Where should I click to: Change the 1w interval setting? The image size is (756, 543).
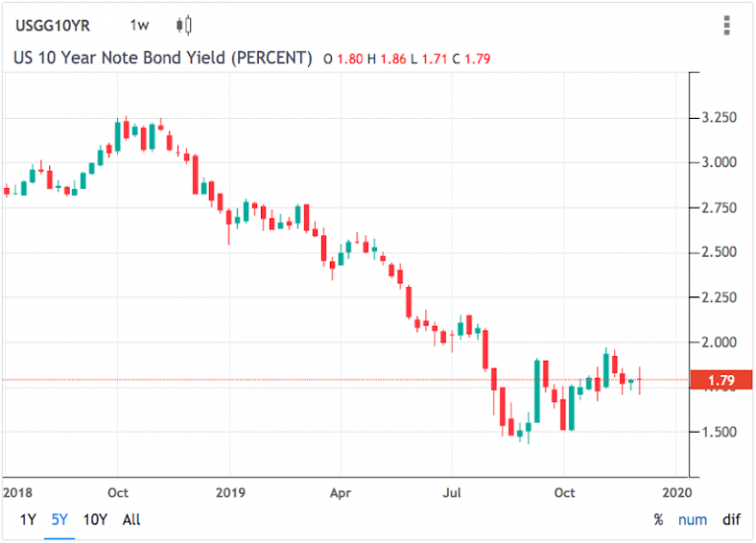(x=139, y=25)
